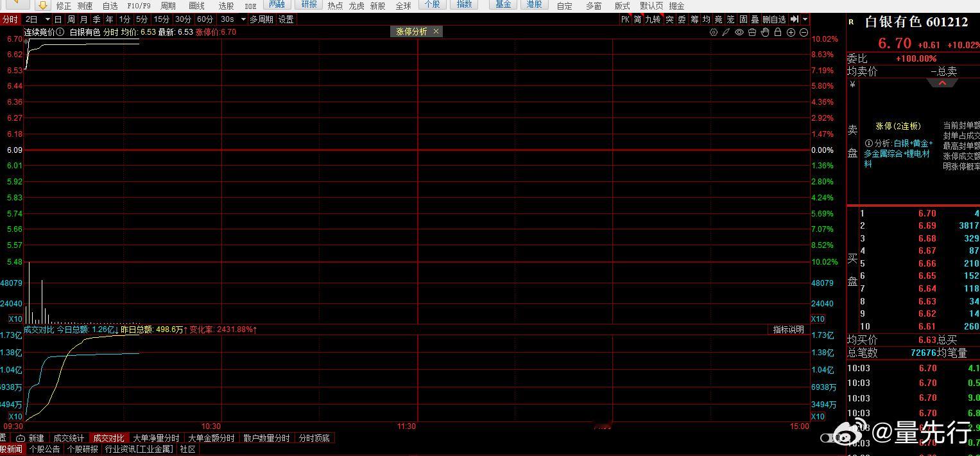Switch to 15分 timeframe tab
Image resolution: width=980 pixels, height=456 pixels.
[162, 19]
